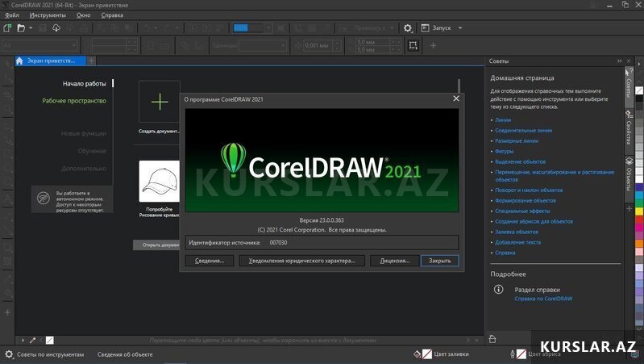Open the Добавление текста help link

point(517,242)
